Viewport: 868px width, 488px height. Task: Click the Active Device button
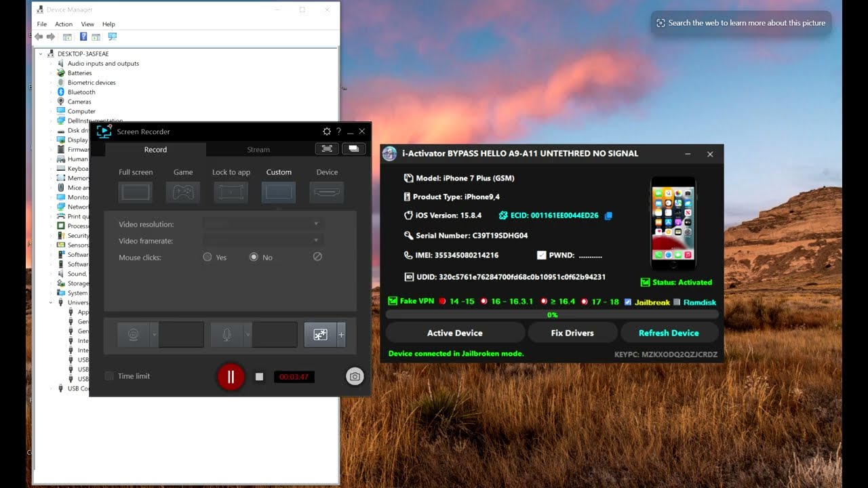coord(455,333)
